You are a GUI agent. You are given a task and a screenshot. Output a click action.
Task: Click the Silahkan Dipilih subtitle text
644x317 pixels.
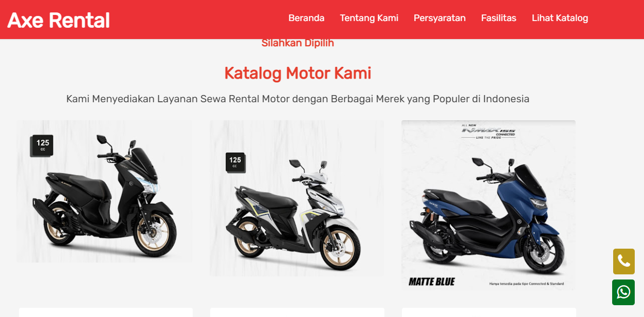(x=298, y=43)
